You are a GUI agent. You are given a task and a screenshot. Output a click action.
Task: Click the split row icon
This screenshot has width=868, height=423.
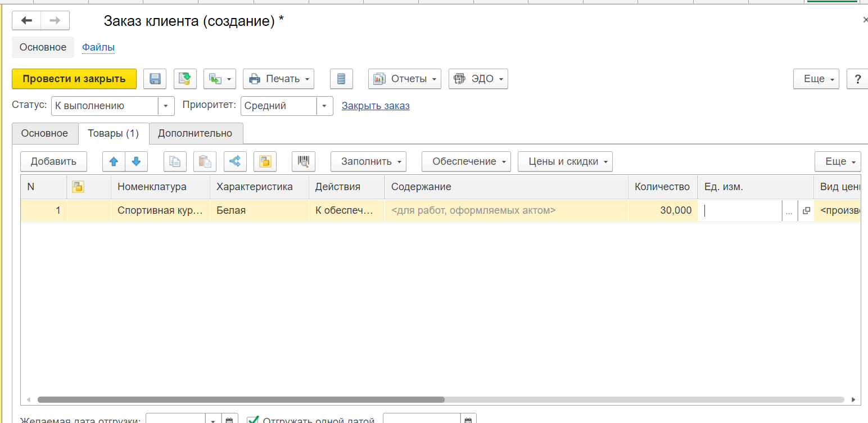(x=235, y=161)
